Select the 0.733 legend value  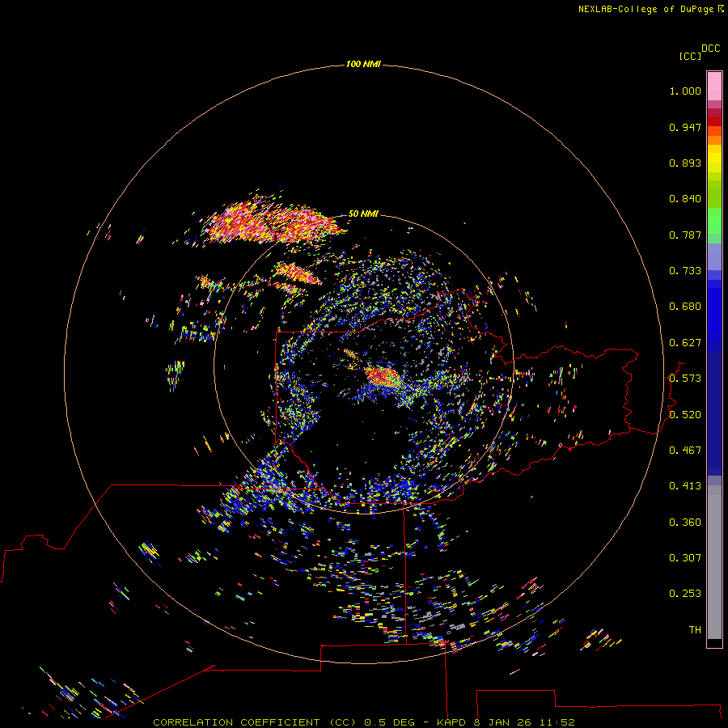[685, 271]
